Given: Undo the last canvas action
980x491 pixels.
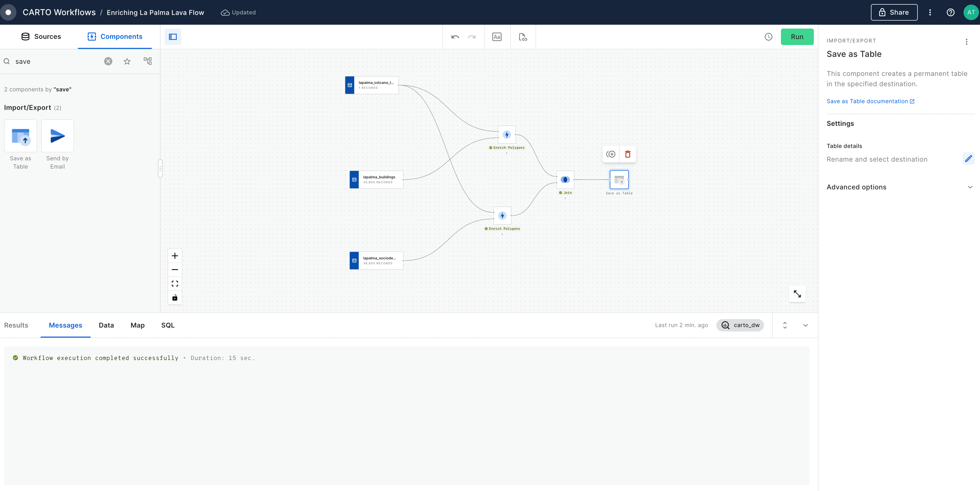Looking at the screenshot, I should tap(455, 37).
